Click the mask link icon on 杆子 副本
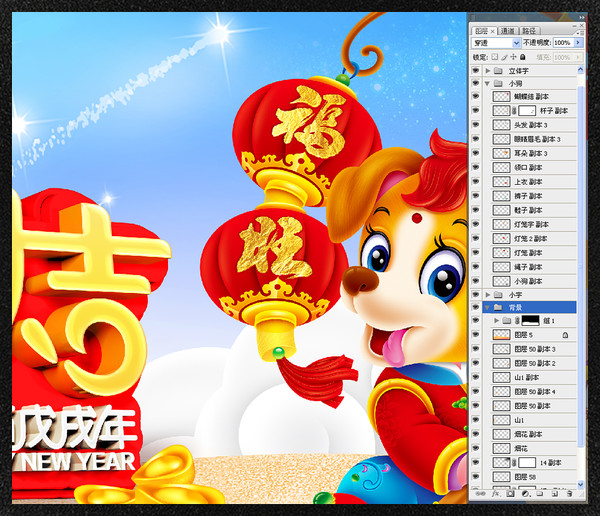 click(x=514, y=111)
